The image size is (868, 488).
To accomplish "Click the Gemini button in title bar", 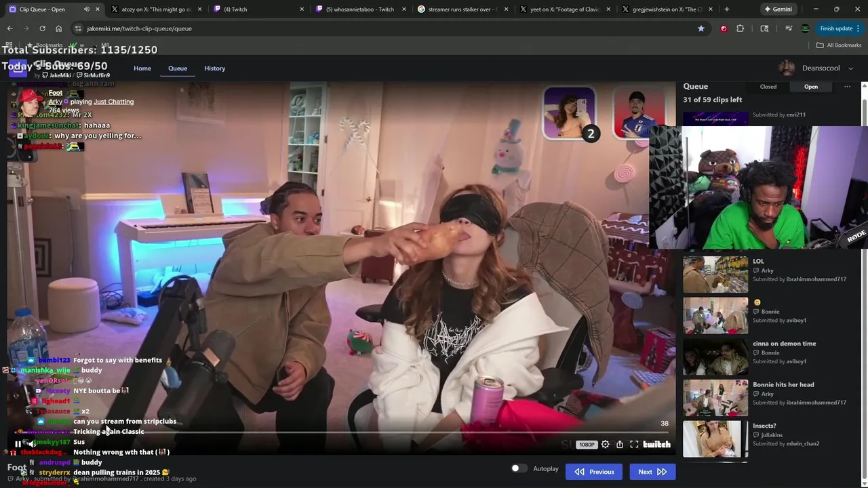I will click(x=777, y=9).
